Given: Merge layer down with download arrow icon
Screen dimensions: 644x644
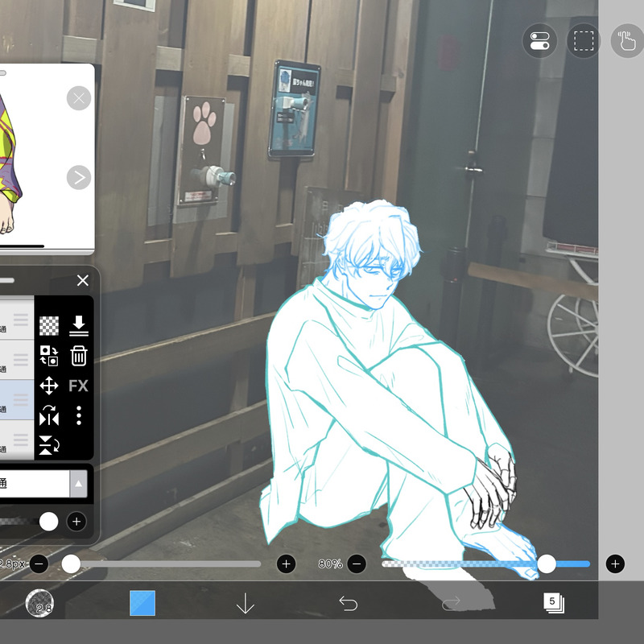Looking at the screenshot, I should tap(78, 326).
